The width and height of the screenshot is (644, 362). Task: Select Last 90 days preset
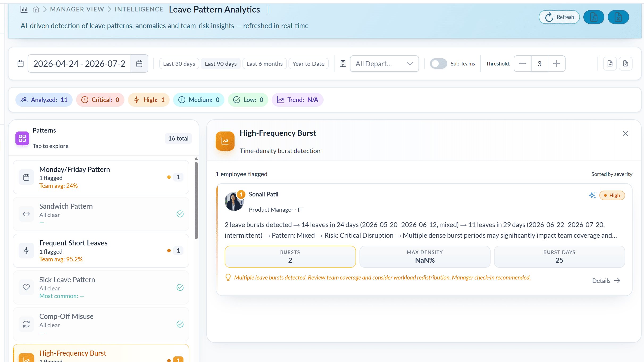pos(221,64)
